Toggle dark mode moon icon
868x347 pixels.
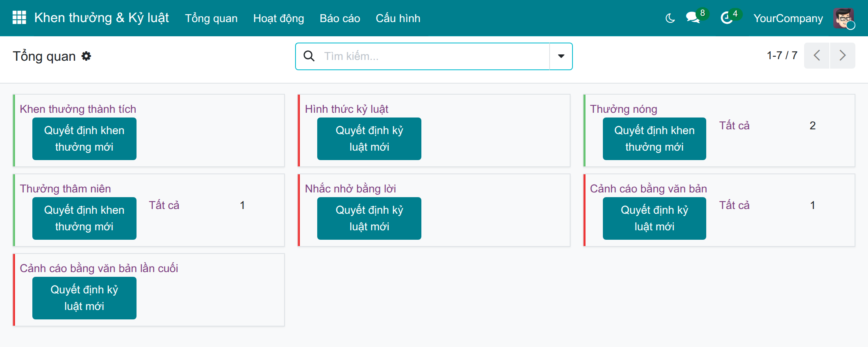pos(670,18)
